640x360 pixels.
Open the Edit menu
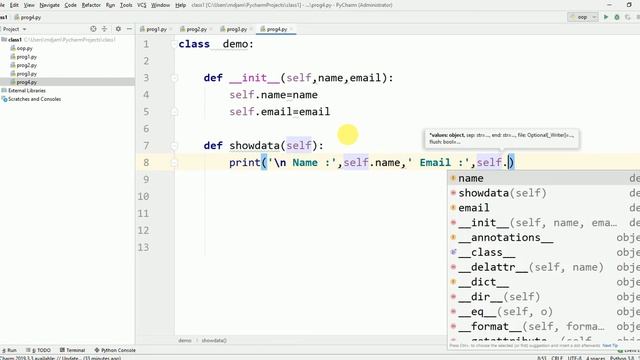[x=14, y=5]
